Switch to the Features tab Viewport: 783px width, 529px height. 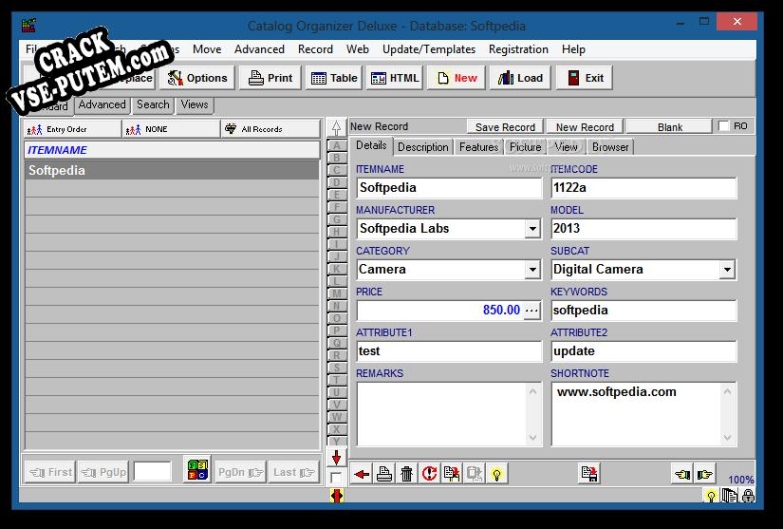[x=478, y=147]
